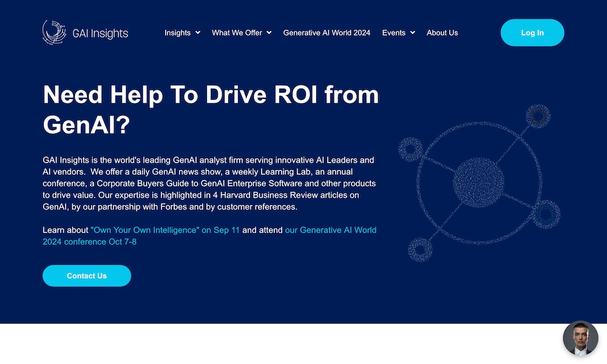Open the Insights menu item
The width and height of the screenshot is (607, 364).
177,33
